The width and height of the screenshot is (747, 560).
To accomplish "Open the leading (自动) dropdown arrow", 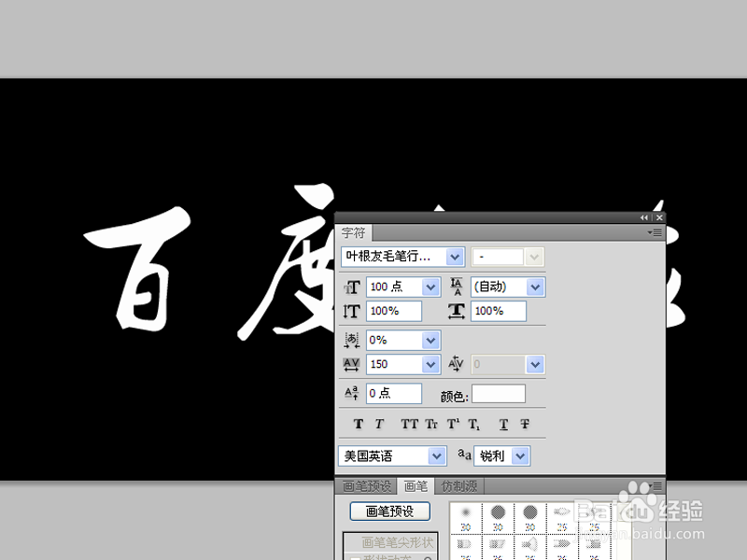I will click(x=535, y=287).
